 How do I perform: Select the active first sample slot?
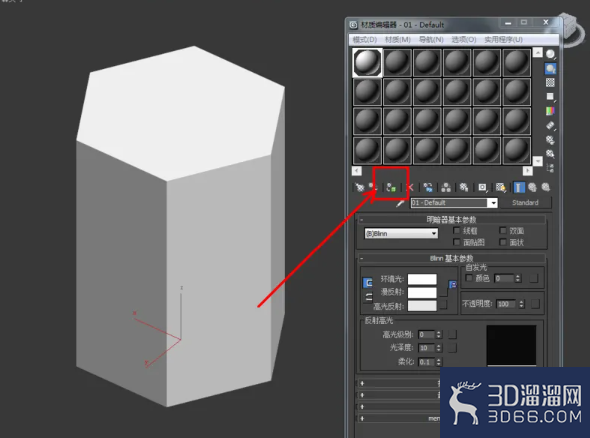[367, 62]
